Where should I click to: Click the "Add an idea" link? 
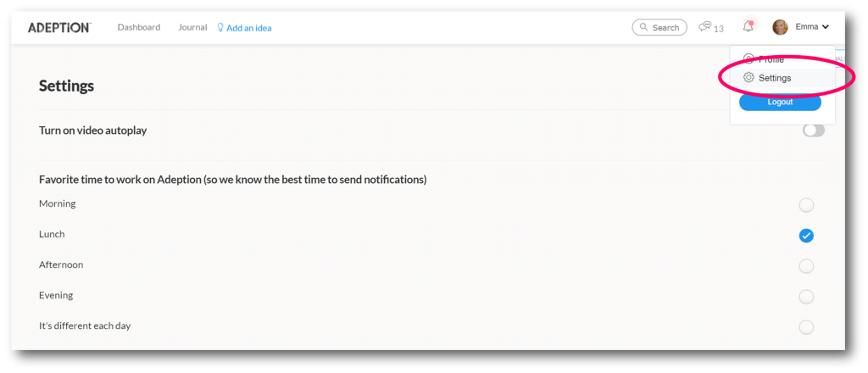tap(249, 28)
